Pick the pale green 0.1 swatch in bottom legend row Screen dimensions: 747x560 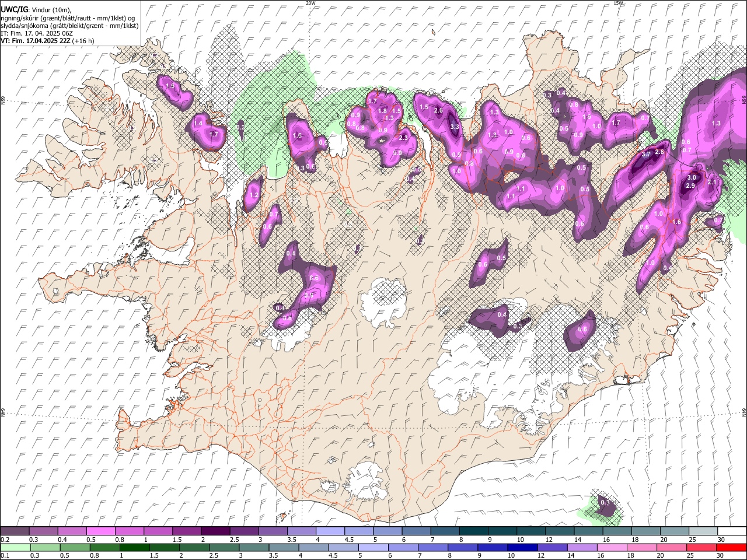tap(15, 547)
